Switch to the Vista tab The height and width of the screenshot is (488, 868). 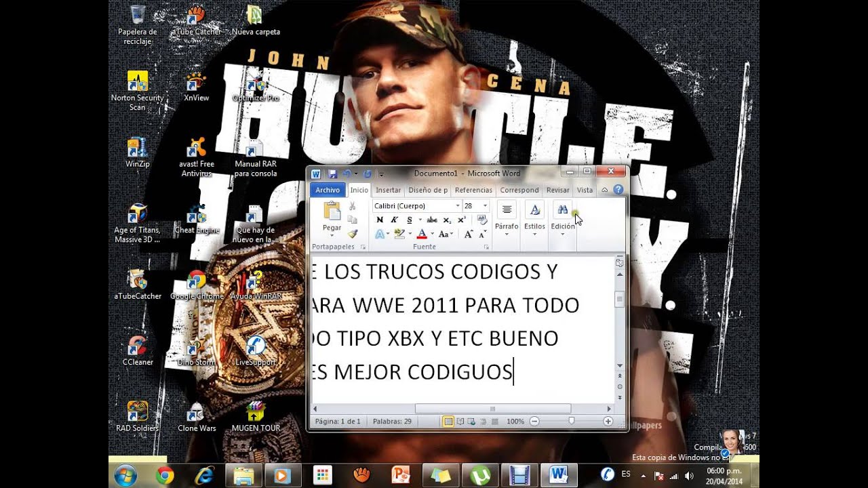[x=585, y=190]
